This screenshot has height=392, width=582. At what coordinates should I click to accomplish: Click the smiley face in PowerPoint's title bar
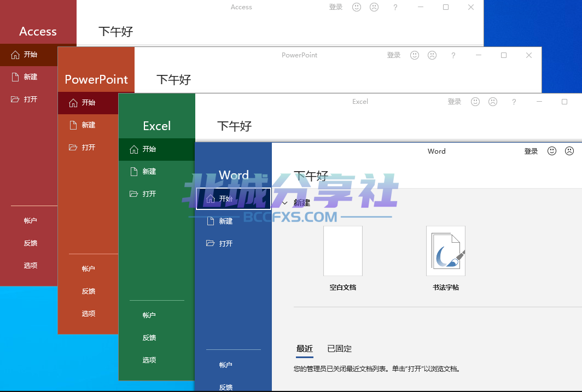[x=415, y=55]
